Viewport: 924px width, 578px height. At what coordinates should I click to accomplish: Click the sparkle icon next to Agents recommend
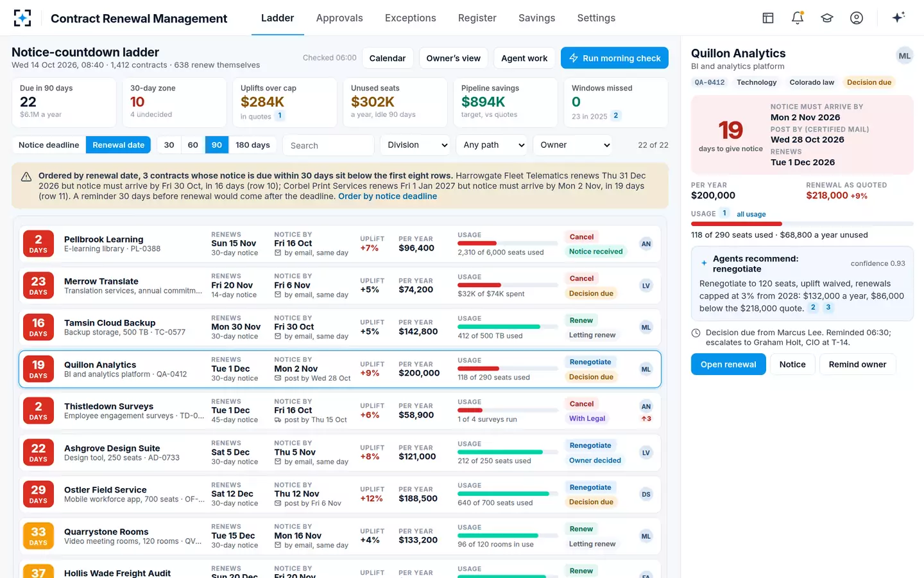tap(704, 263)
